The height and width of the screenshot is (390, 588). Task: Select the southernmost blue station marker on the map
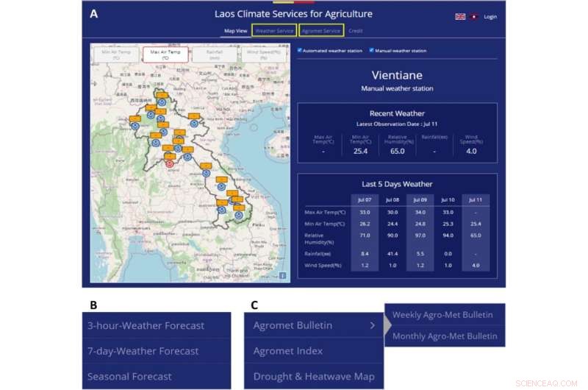(x=238, y=214)
